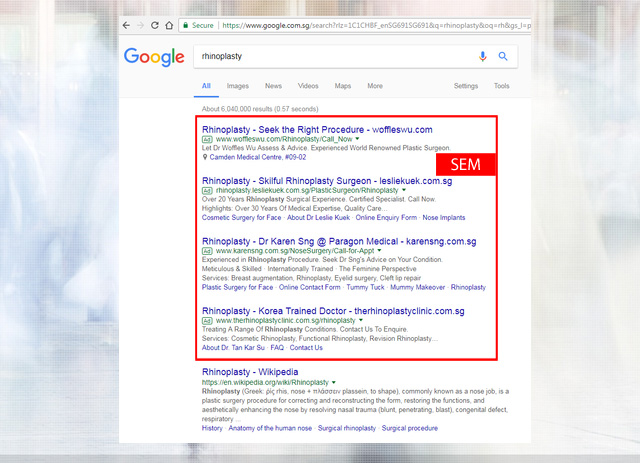
Task: Reload the page with refresh icon
Action: (155, 25)
